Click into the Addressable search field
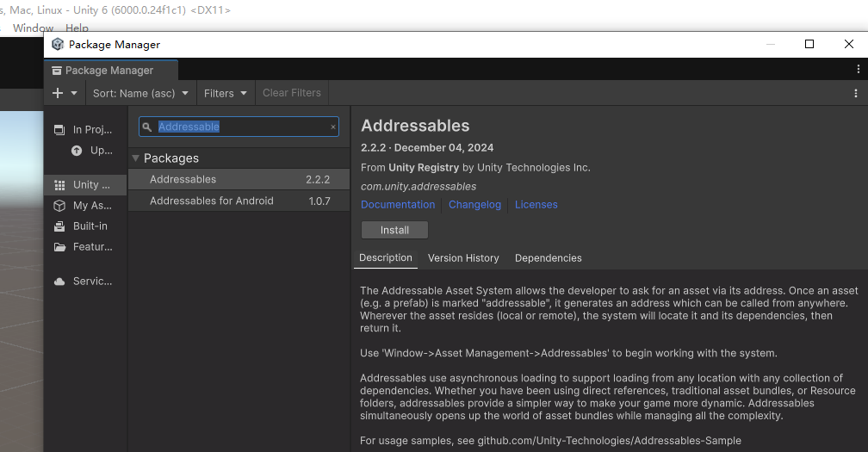 pos(239,127)
